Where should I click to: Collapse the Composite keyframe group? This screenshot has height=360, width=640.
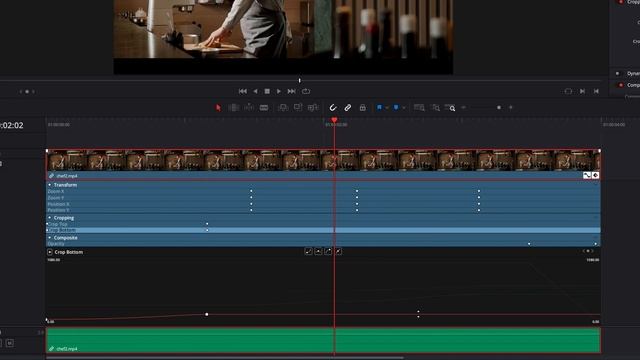[x=50, y=238]
